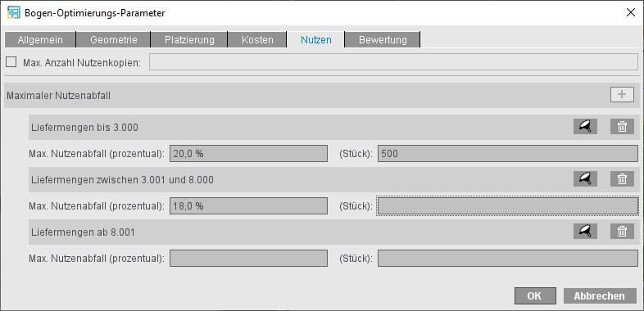
Task: Confirm the dialog with OK
Action: [x=535, y=295]
